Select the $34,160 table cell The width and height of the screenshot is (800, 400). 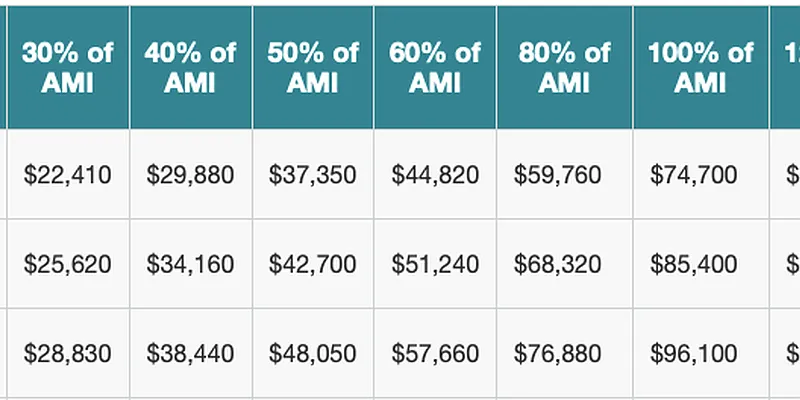[x=190, y=264]
